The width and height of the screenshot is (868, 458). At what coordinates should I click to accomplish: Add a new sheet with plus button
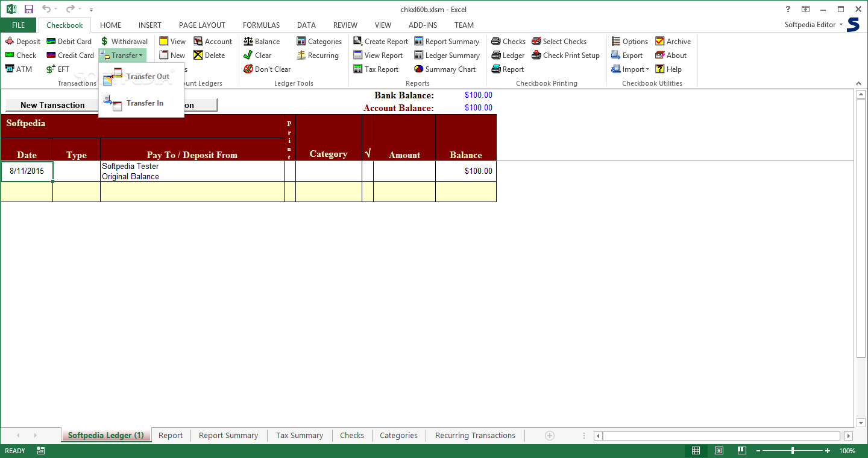tap(549, 436)
